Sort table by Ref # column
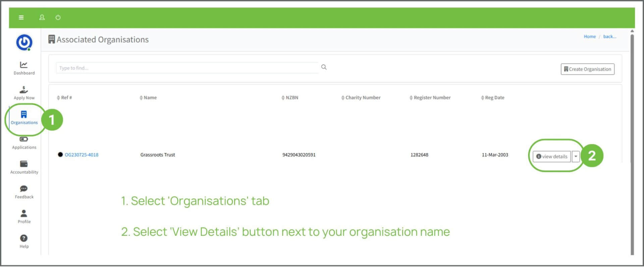644x270 pixels. [x=64, y=98]
